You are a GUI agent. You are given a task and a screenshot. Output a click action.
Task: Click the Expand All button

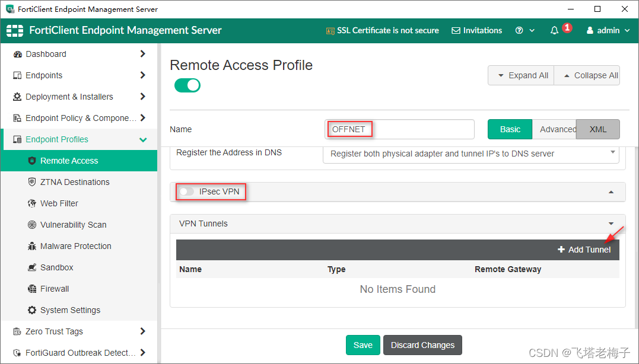[521, 75]
